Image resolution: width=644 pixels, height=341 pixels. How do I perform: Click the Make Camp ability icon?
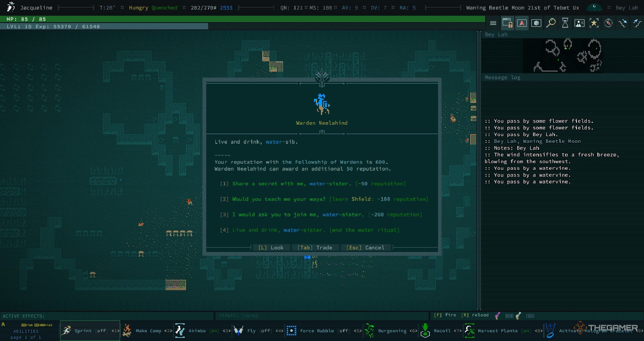127,331
